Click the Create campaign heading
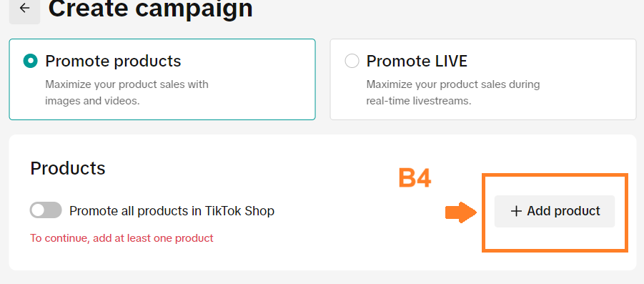 pos(150,8)
